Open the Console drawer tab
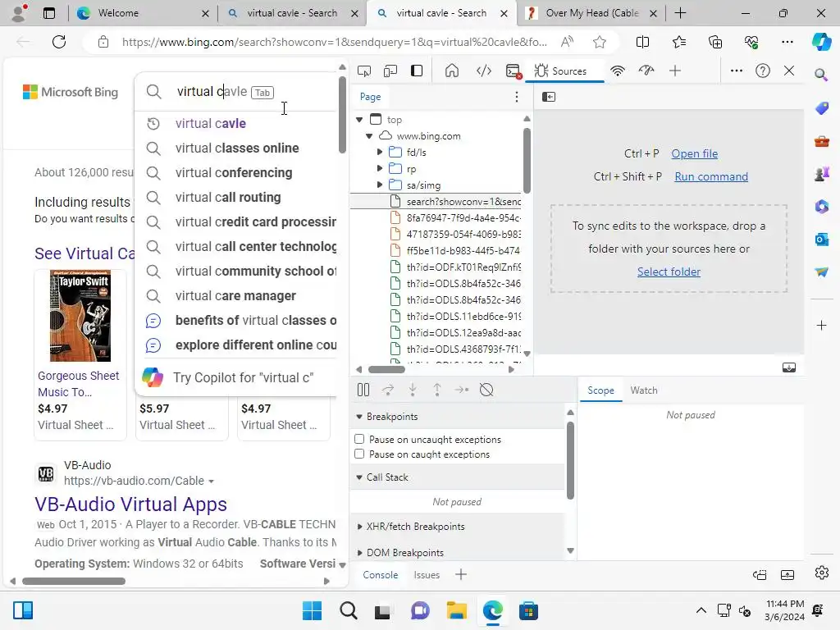The image size is (840, 630). (381, 575)
